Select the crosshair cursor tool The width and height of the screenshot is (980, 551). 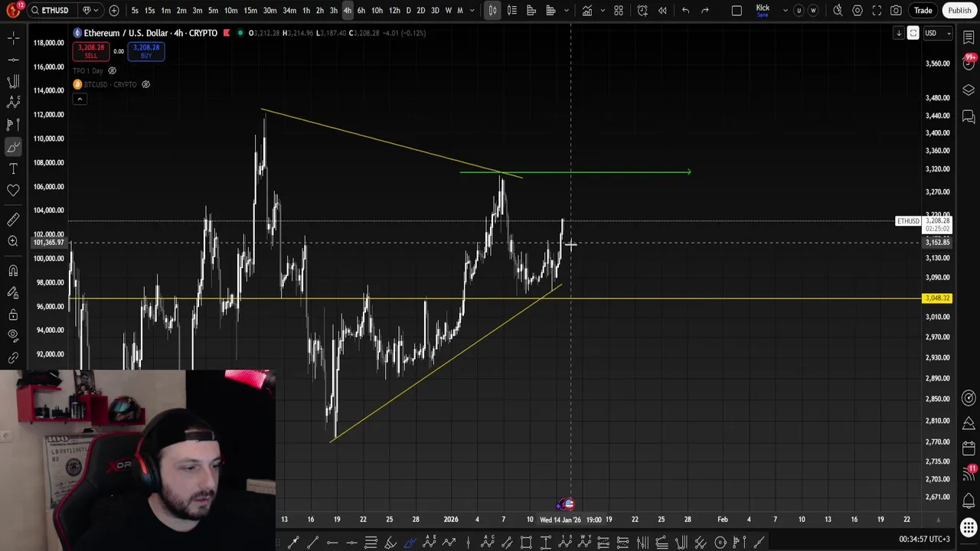tap(13, 37)
